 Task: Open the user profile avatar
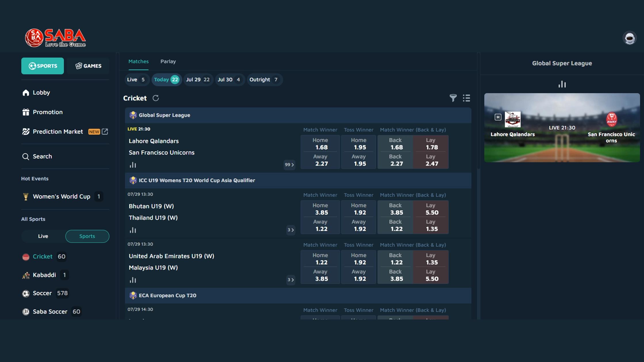pyautogui.click(x=629, y=38)
